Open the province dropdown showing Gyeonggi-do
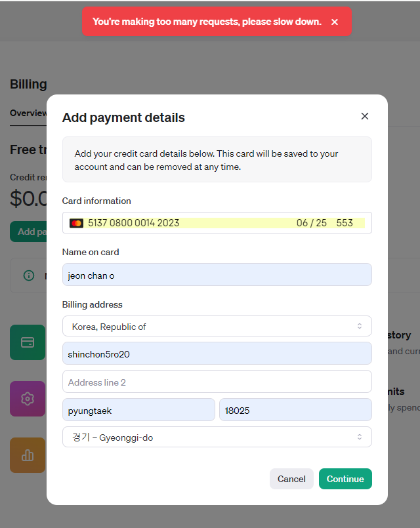420x528 pixels. coord(217,437)
